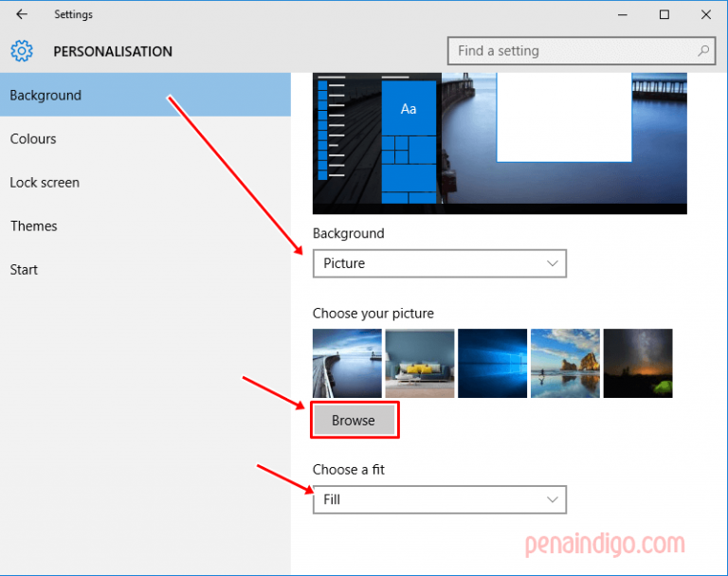The image size is (728, 576).
Task: Click the 'Choose your picture' label
Action: (373, 314)
